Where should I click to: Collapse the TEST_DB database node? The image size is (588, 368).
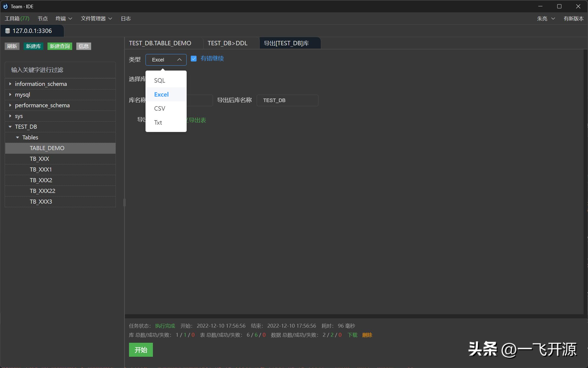(10, 127)
